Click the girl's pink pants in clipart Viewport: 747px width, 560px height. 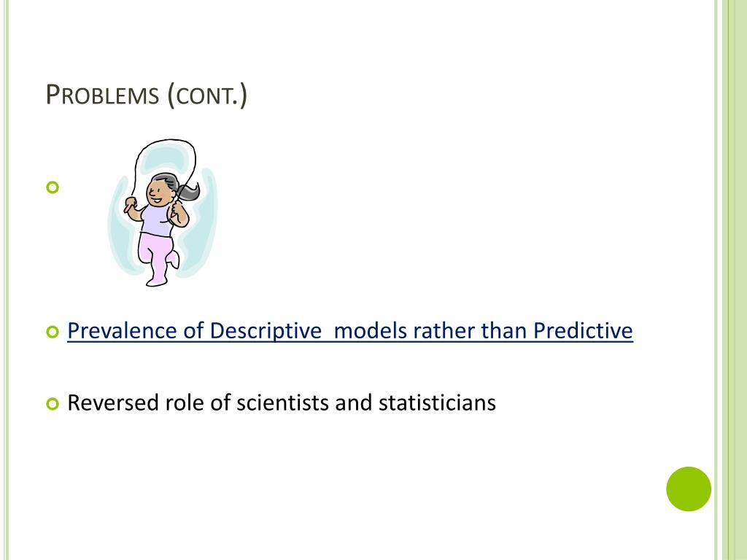155,257
